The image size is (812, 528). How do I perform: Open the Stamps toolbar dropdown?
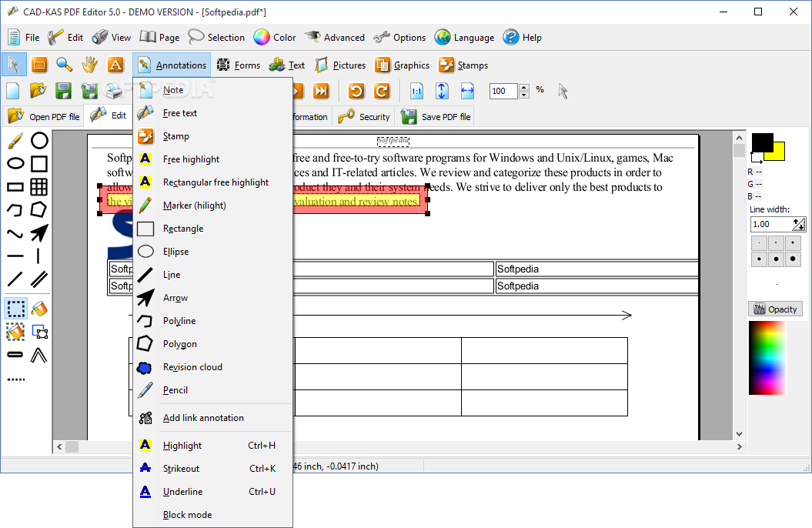(463, 65)
